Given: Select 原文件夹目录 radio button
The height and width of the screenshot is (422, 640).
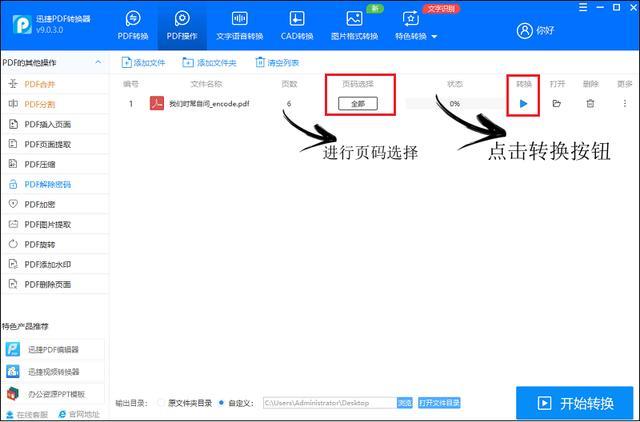Looking at the screenshot, I should [x=161, y=403].
